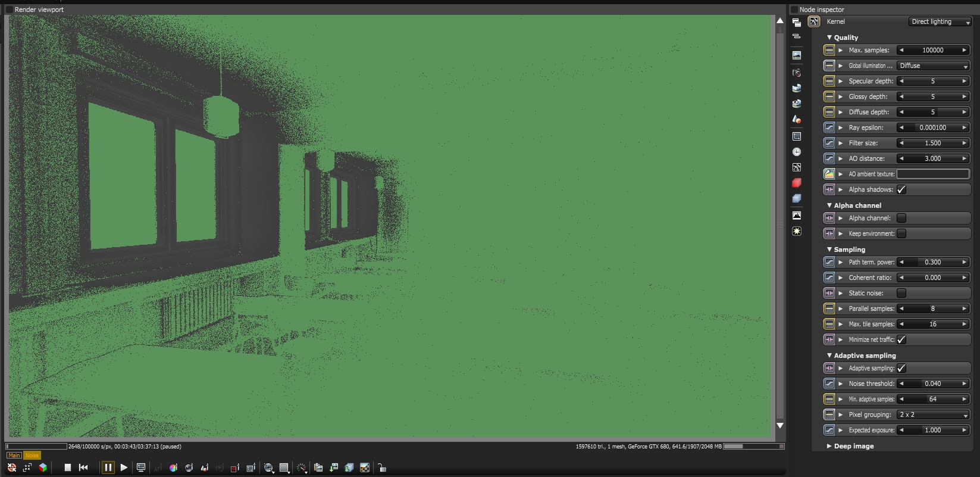The width and height of the screenshot is (980, 477).
Task: Click the reset camera fit icon
Action: pyautogui.click(x=27, y=467)
